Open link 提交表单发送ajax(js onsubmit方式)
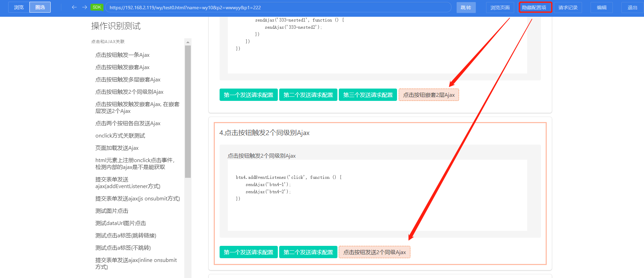Viewport: 644px width, 278px height. [x=137, y=198]
